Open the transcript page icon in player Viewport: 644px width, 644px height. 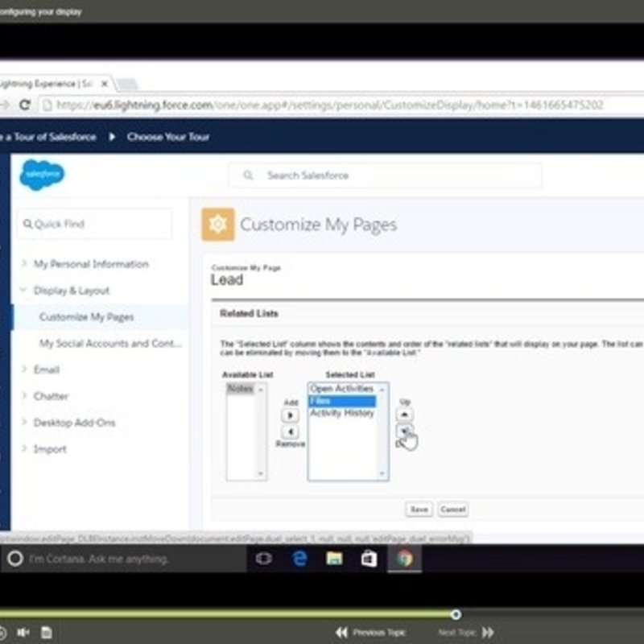click(47, 633)
